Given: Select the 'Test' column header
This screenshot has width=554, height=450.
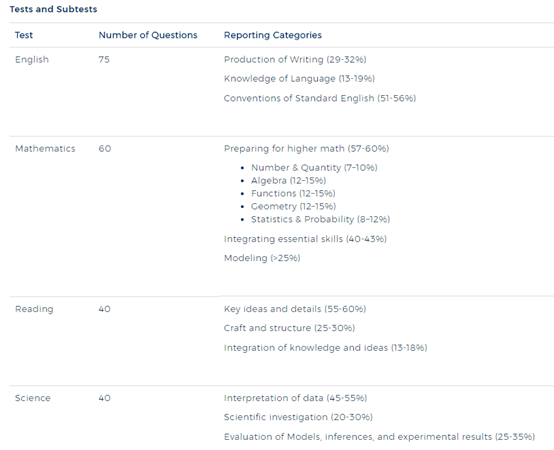Looking at the screenshot, I should (24, 35).
